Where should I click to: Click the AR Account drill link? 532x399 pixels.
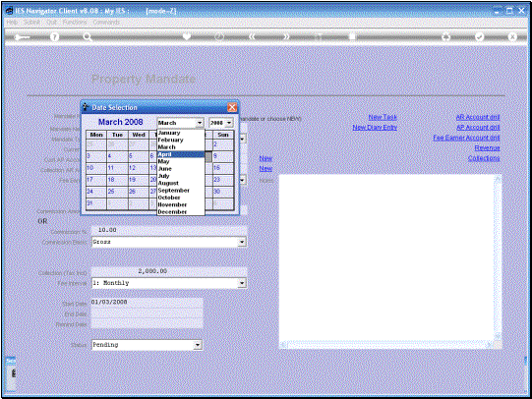click(x=478, y=117)
